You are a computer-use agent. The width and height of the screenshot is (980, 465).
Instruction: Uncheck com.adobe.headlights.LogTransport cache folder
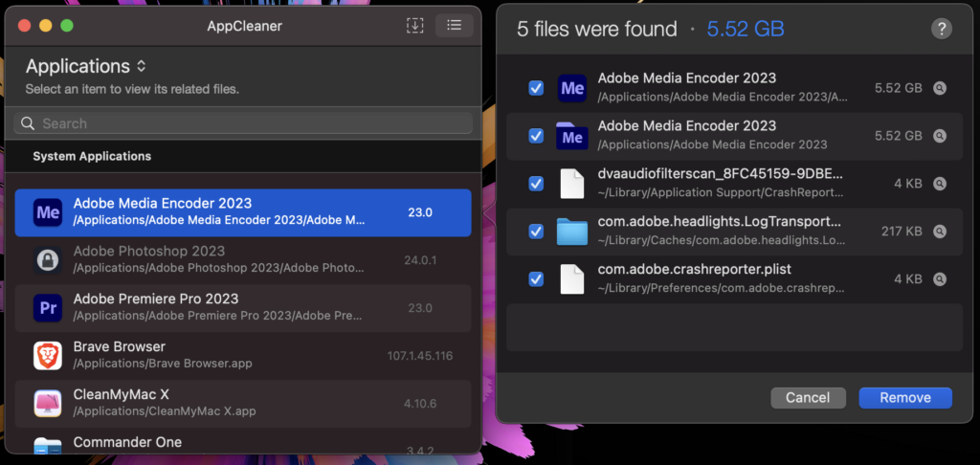[x=536, y=232]
